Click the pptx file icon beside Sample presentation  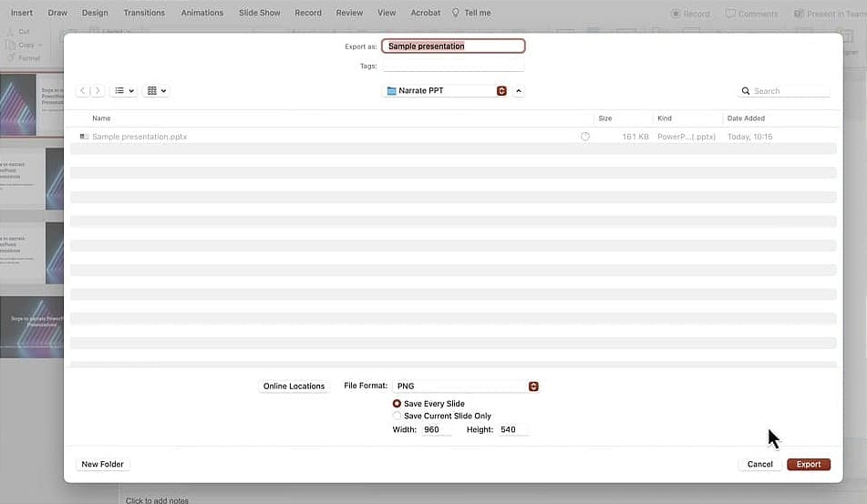(x=84, y=137)
